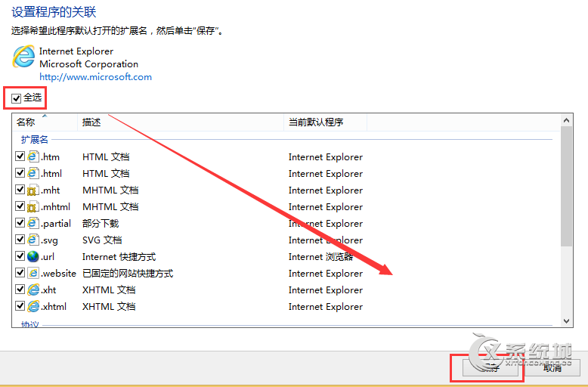Click the 设置程序的关联 page title
The width and height of the screenshot is (588, 387).
coord(54,11)
